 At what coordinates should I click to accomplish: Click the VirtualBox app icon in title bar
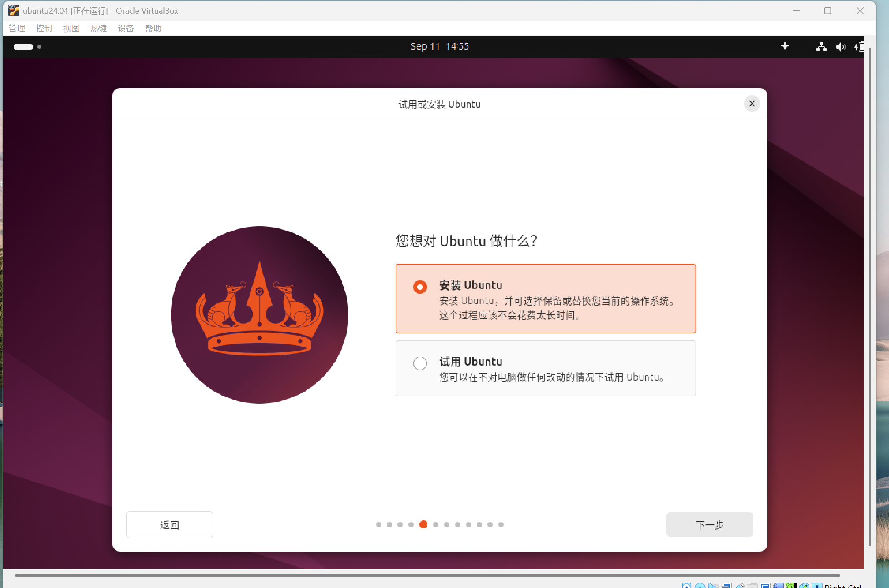point(14,10)
